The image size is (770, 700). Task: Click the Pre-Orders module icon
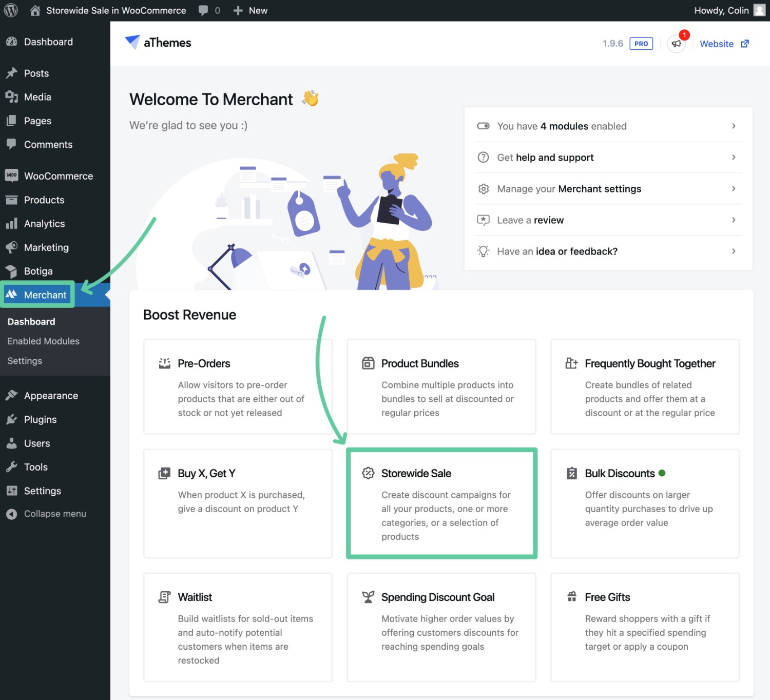164,363
